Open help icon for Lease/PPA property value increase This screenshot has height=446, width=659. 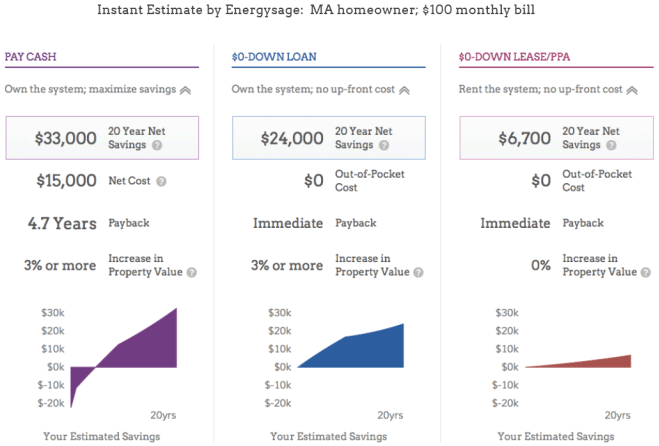tap(644, 272)
